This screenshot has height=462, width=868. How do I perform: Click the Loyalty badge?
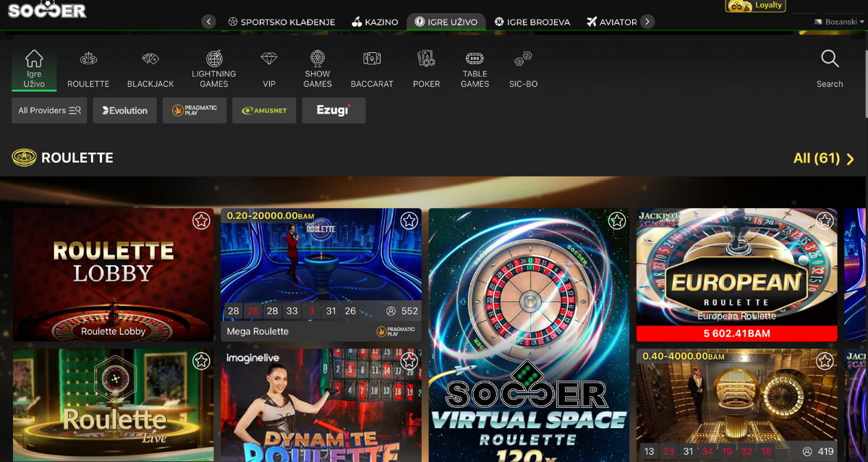pyautogui.click(x=756, y=6)
